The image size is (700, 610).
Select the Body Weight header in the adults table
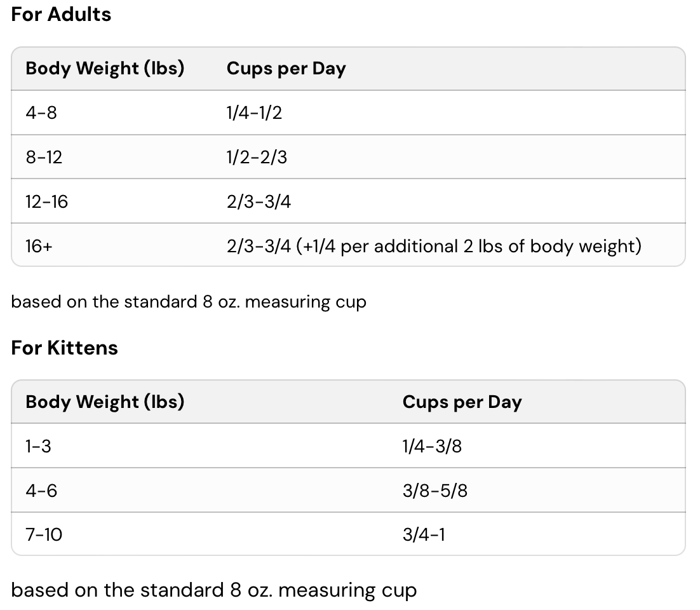105,69
